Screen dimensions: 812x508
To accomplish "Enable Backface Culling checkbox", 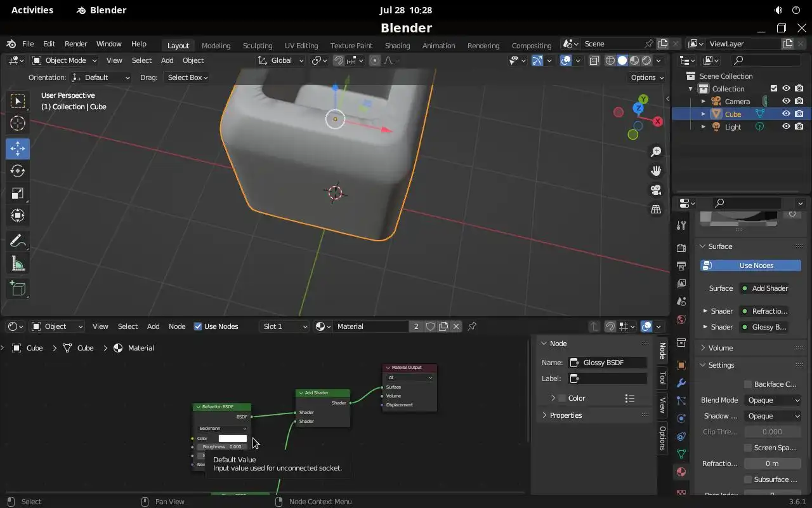I will [748, 384].
